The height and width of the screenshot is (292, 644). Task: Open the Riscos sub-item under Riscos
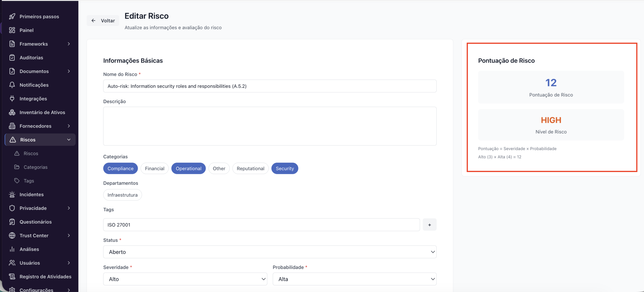(31, 153)
